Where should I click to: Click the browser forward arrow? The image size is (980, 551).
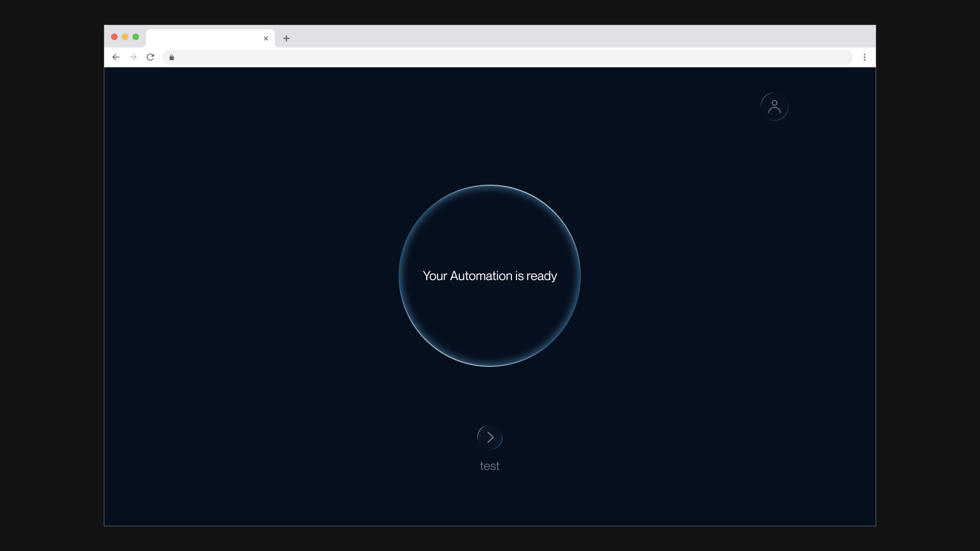133,57
